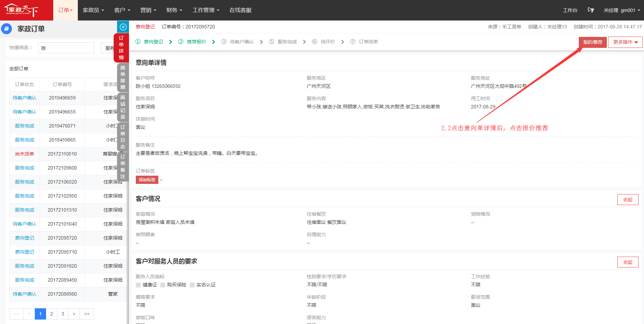Open the 订单 menu

[x=66, y=10]
